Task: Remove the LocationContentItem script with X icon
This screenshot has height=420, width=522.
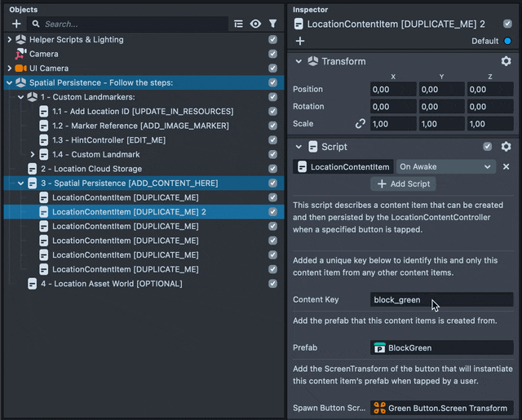Action: pos(506,166)
